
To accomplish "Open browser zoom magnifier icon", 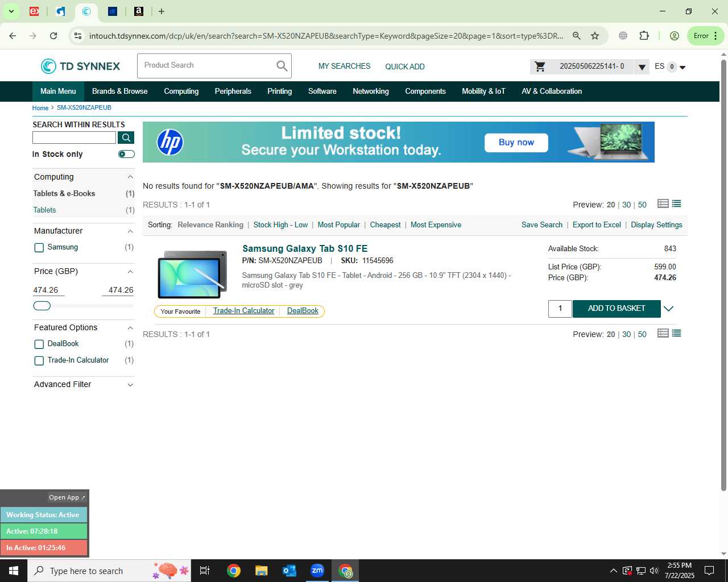I will pos(577,36).
